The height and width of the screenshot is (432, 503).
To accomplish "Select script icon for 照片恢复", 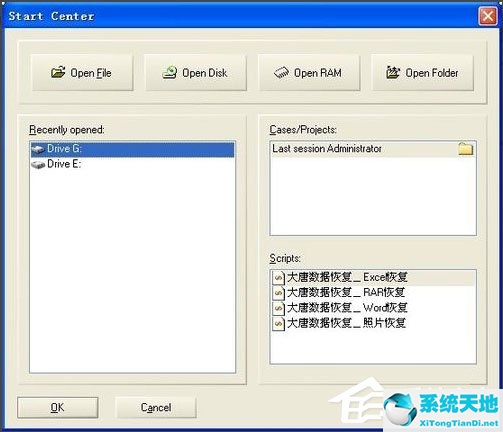I will pos(278,323).
